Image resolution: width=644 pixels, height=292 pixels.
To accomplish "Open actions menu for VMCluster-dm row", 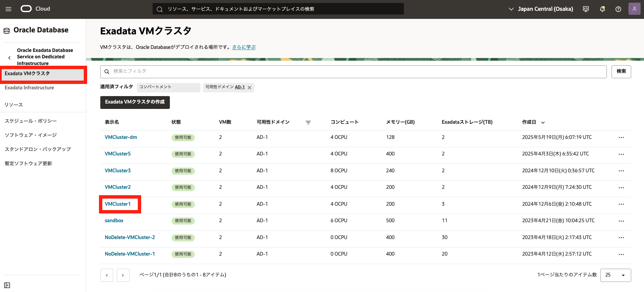I will coord(621,138).
